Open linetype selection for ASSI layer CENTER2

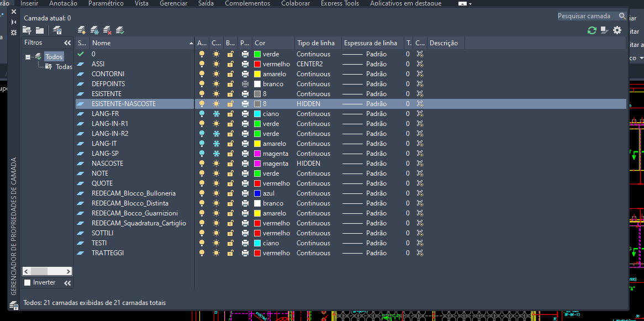(310, 64)
